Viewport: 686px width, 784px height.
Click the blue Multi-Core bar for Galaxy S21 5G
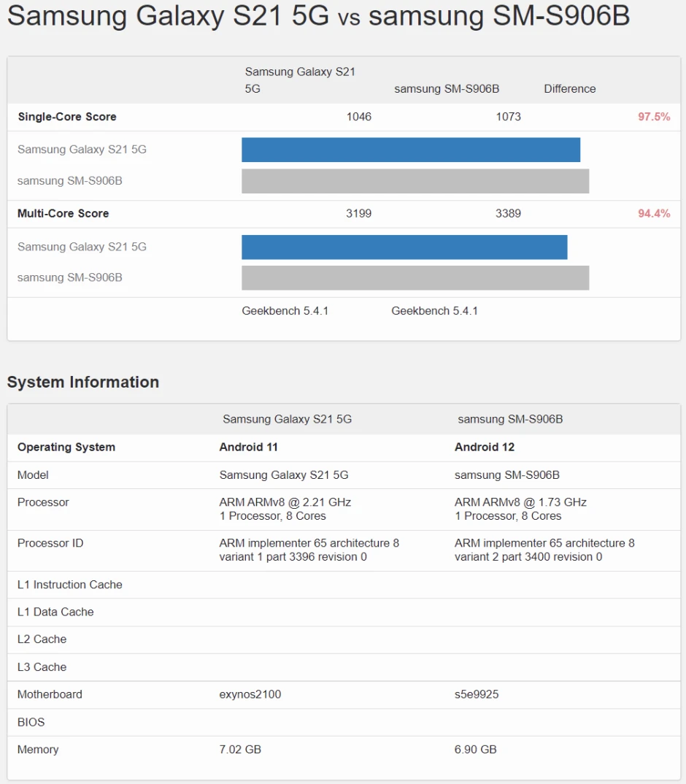(404, 247)
